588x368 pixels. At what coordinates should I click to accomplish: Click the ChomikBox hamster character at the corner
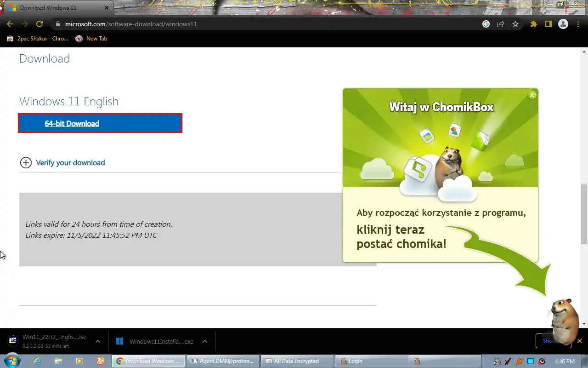(564, 321)
